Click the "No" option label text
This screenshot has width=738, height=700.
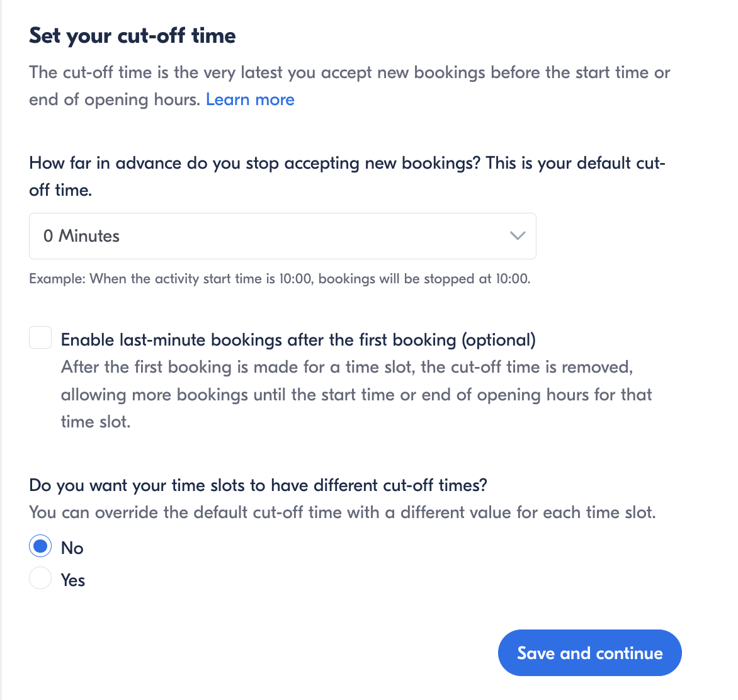(72, 548)
